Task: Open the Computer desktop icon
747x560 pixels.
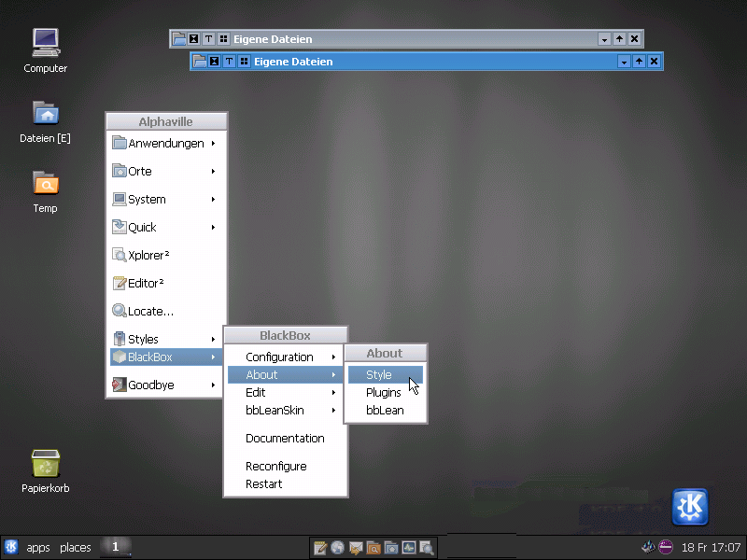Action: coord(46,50)
